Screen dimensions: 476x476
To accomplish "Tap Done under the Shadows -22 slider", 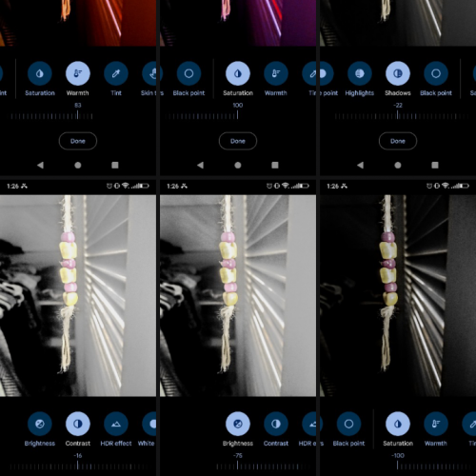I will tap(398, 141).
